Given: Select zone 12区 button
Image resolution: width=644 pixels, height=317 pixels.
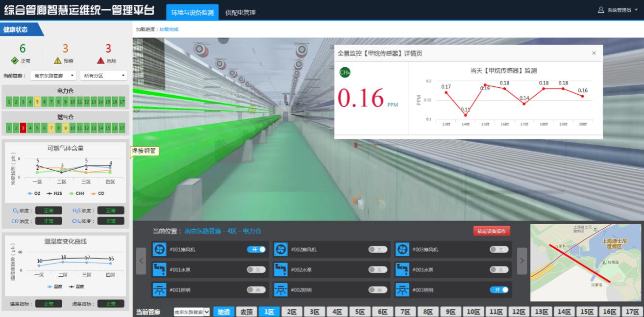Looking at the screenshot, I should pyautogui.click(x=519, y=312).
